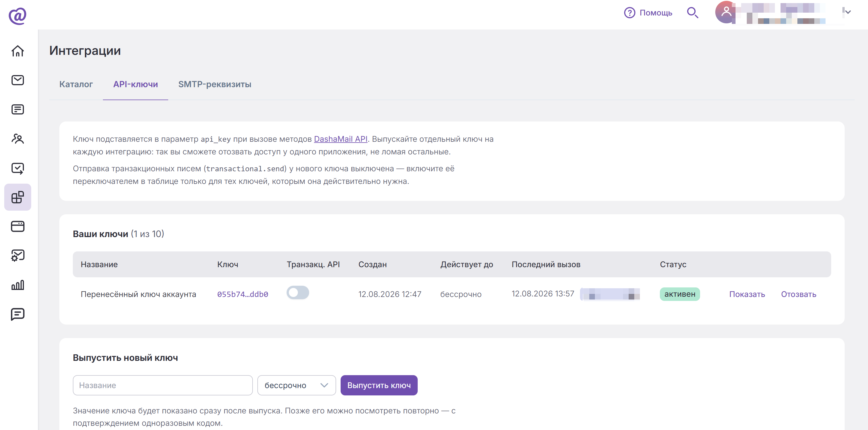Click Показать to reveal the key
Screen dimensions: 868x430
pyautogui.click(x=747, y=294)
